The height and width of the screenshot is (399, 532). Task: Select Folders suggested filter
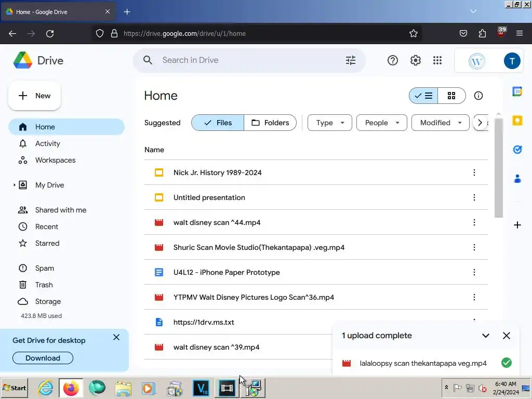[x=270, y=123]
